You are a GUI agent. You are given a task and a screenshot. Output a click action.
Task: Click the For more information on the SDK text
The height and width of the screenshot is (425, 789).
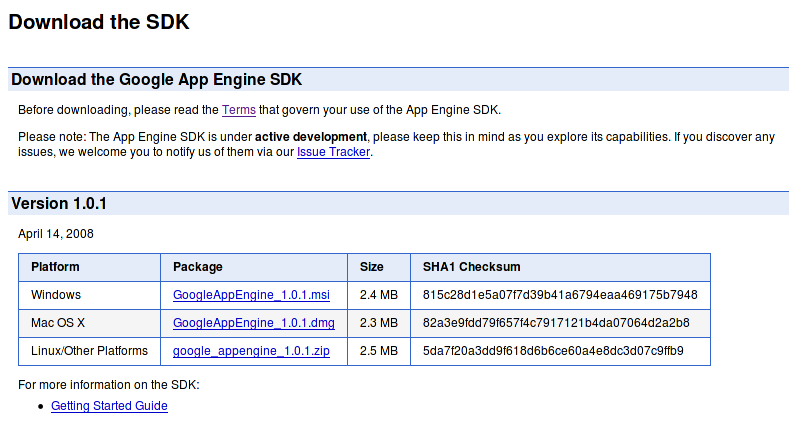[x=109, y=385]
